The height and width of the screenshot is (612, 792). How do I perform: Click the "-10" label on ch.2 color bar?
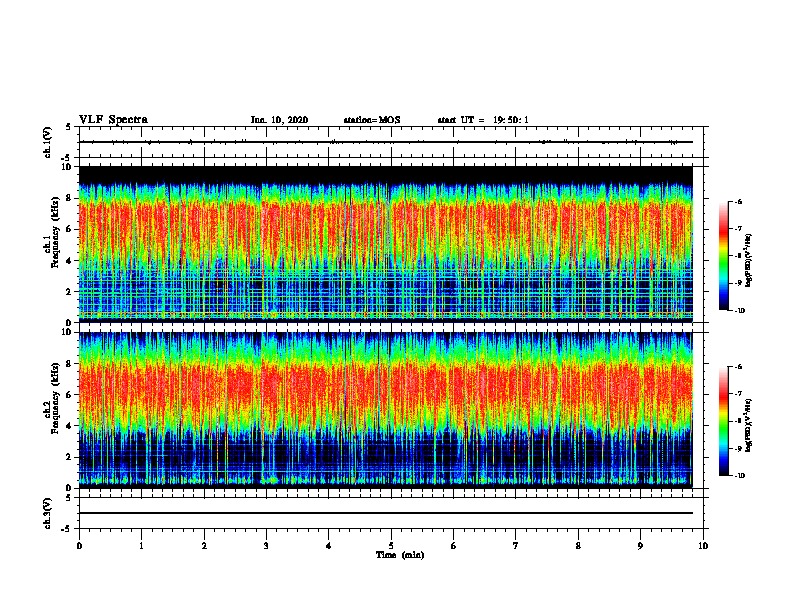pyautogui.click(x=739, y=476)
